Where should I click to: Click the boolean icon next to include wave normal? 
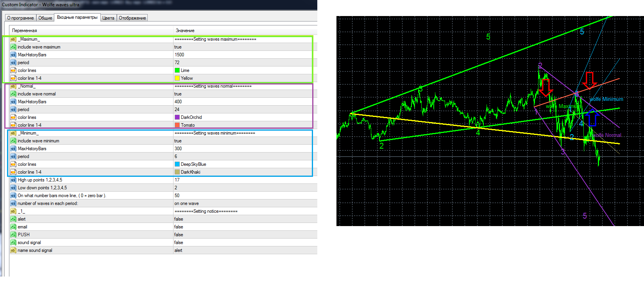click(13, 94)
